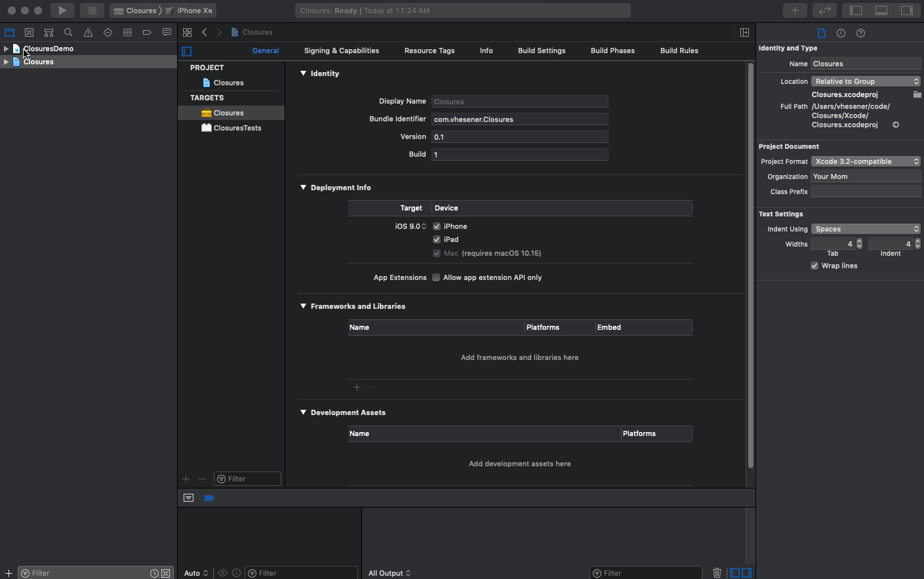Open the Info tab
Screen dimensions: 924x579
tap(486, 50)
